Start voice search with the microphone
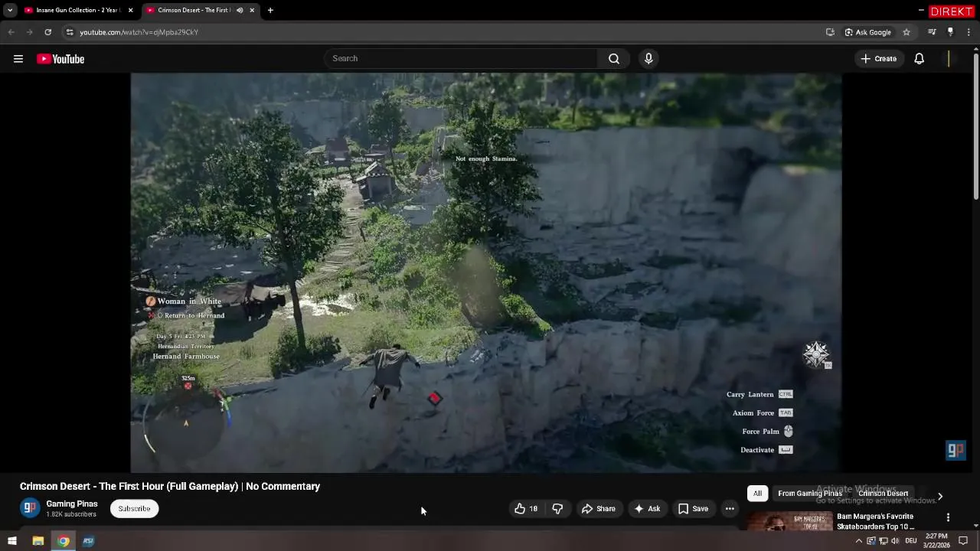980x551 pixels. point(648,59)
